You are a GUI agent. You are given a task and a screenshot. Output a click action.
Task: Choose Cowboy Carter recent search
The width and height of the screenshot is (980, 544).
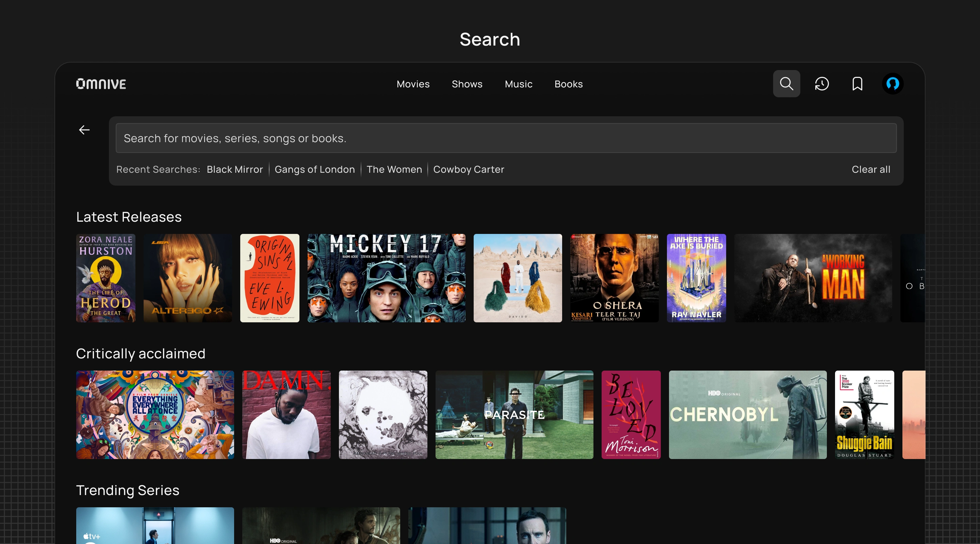[468, 170]
